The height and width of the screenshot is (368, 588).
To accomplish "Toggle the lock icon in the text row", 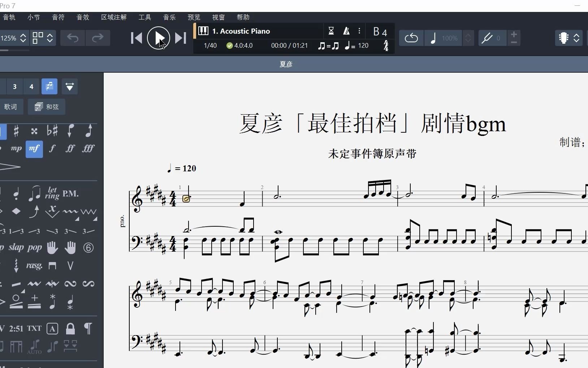I will pos(70,329).
